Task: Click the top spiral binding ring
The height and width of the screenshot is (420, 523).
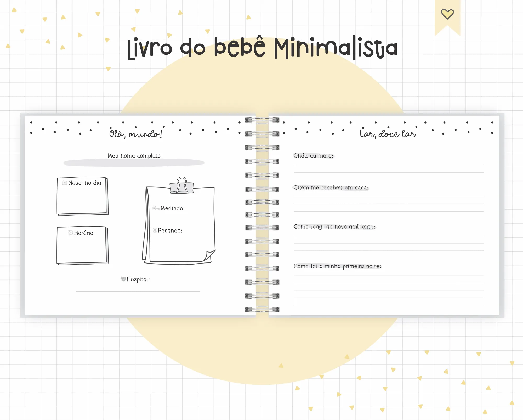Action: point(262,120)
